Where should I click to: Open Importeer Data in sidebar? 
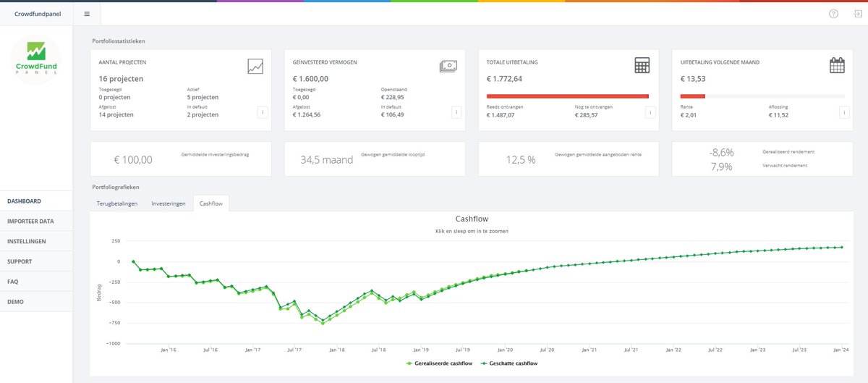tap(36, 221)
